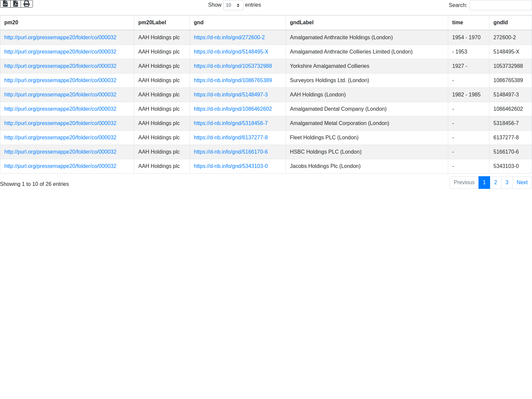This screenshot has width=532, height=399.
Task: Open GND link 1053732988
Action: coord(233,66)
